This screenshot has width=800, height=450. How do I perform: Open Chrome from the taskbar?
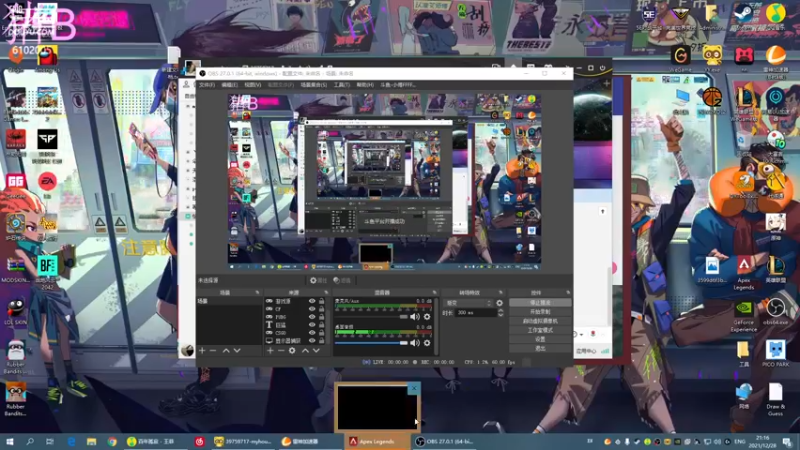click(x=112, y=441)
